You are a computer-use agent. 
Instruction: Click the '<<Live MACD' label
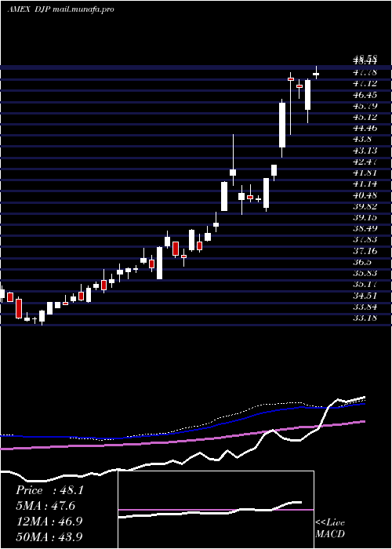click(330, 529)
